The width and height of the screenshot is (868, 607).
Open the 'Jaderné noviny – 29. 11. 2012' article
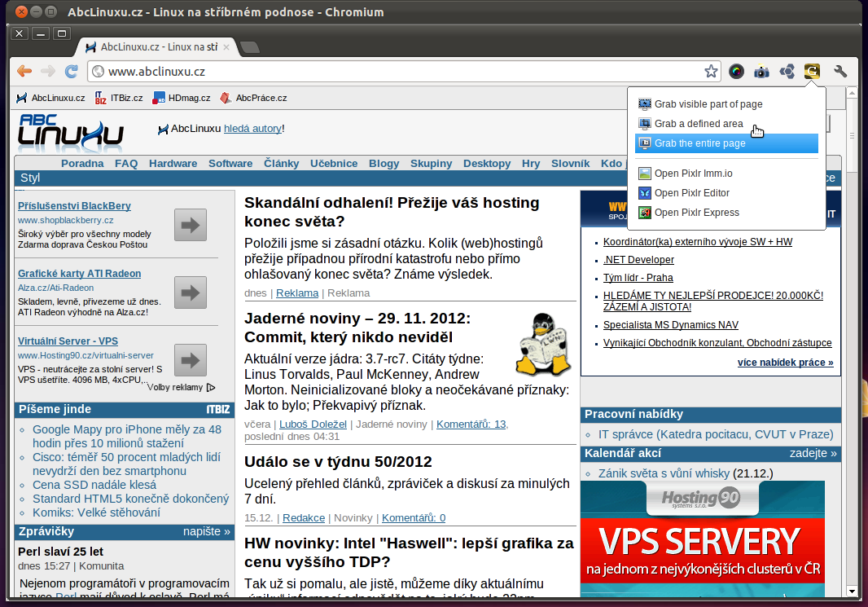pyautogui.click(x=357, y=328)
